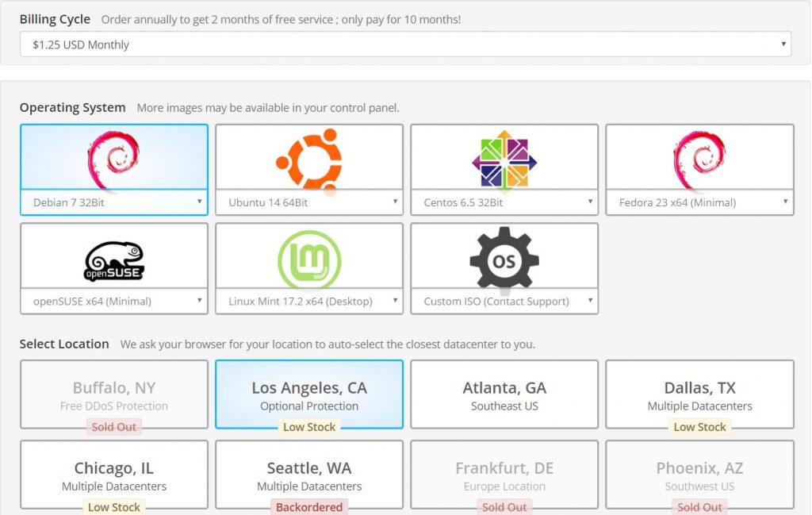Pick the Linux Mint green logo

(309, 259)
